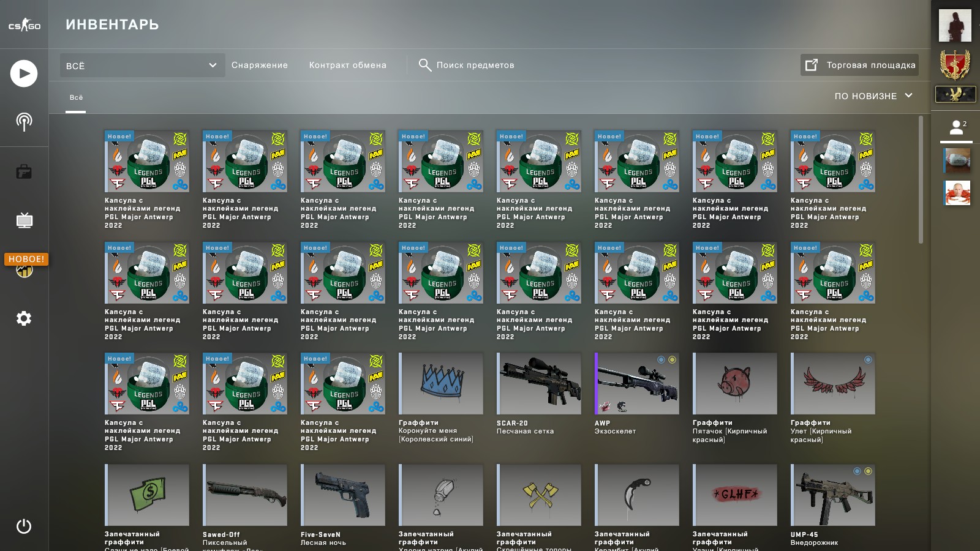980x551 pixels.
Task: Click the SCAR-20 item name text
Action: tap(512, 423)
